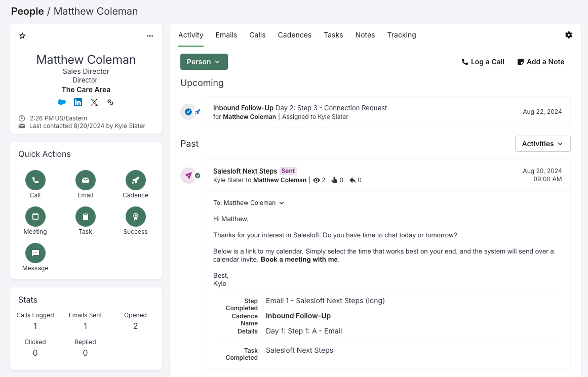This screenshot has height=377, width=588.
Task: Click Matthew Coleman name in upcoming step
Action: pos(249,117)
